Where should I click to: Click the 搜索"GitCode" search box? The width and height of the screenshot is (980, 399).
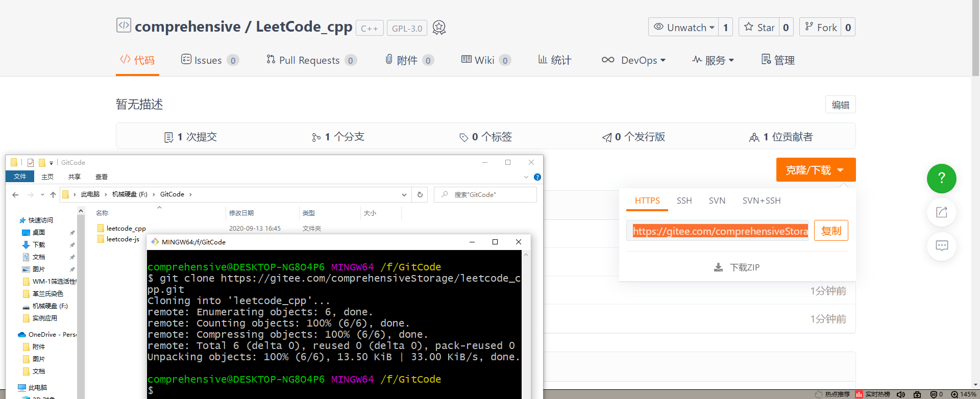point(485,194)
